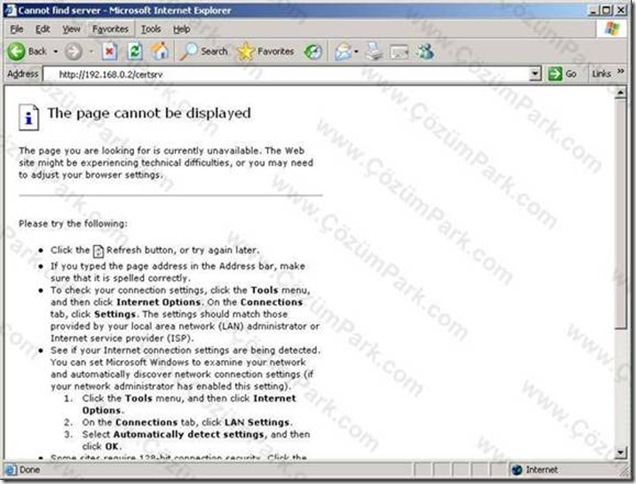The height and width of the screenshot is (484, 636).
Task: Click the 'Address' label beside URL bar
Action: (22, 74)
